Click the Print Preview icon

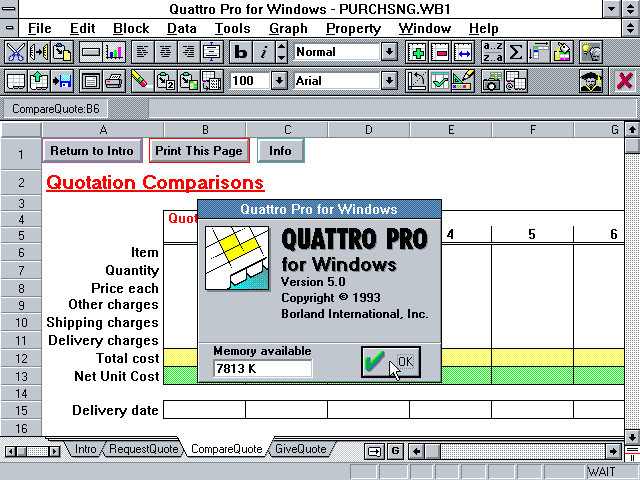click(91, 81)
